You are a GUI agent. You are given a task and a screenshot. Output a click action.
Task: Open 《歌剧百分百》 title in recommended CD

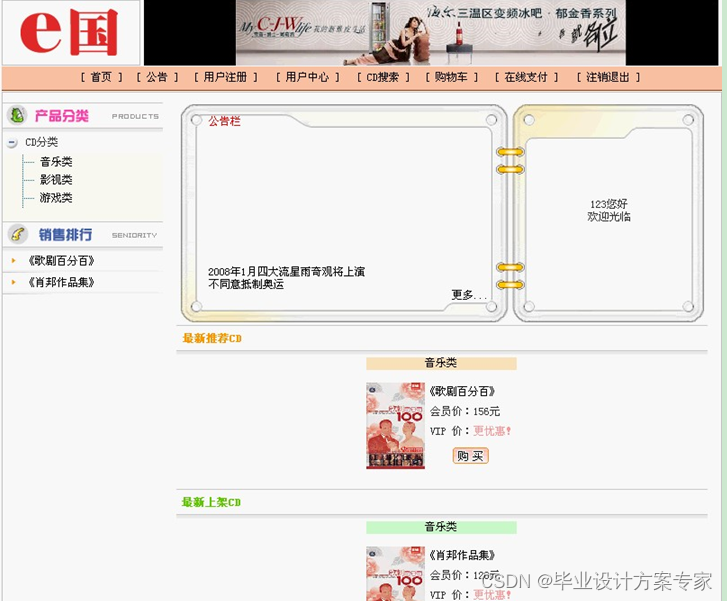pos(462,391)
